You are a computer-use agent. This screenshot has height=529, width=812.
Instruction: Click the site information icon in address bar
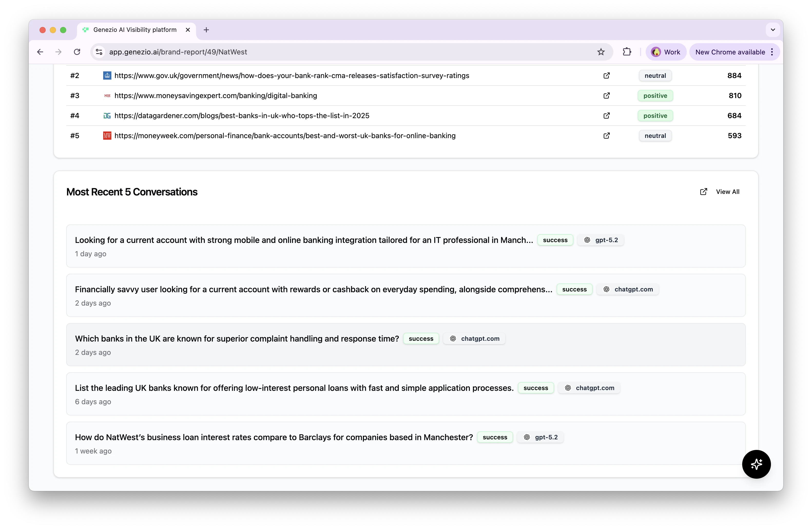point(99,52)
